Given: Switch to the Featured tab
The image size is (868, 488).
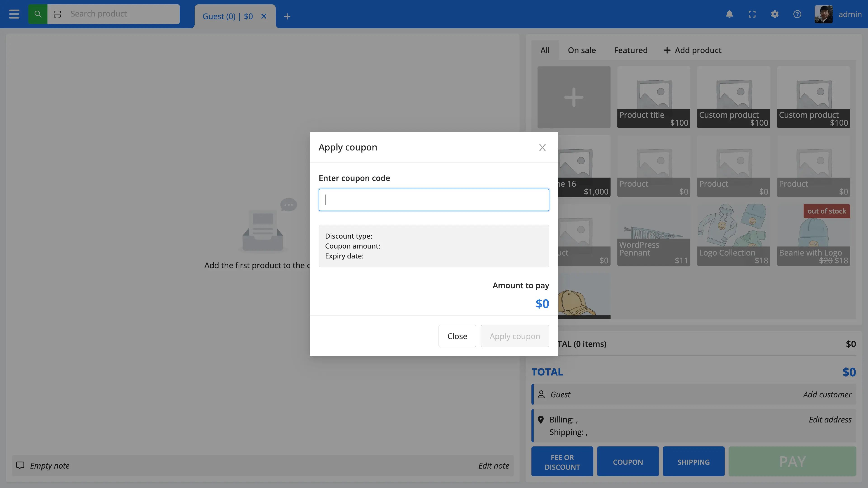Looking at the screenshot, I should click(x=630, y=50).
